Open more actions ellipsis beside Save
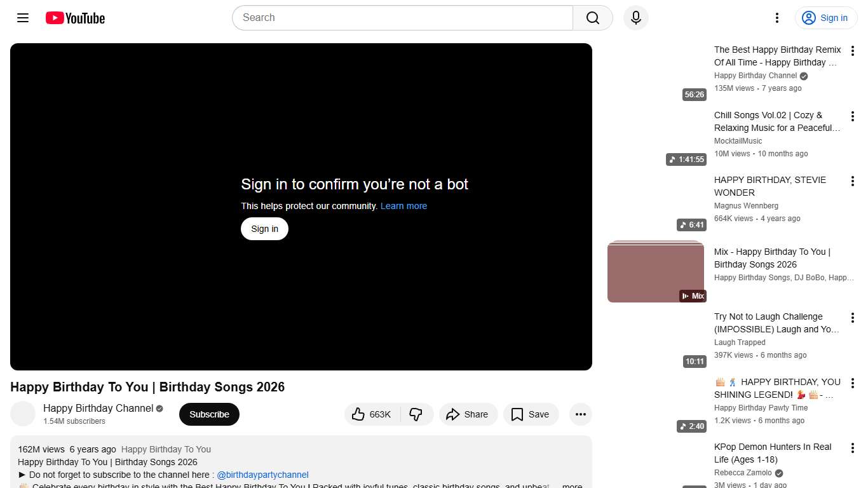 [x=580, y=414]
